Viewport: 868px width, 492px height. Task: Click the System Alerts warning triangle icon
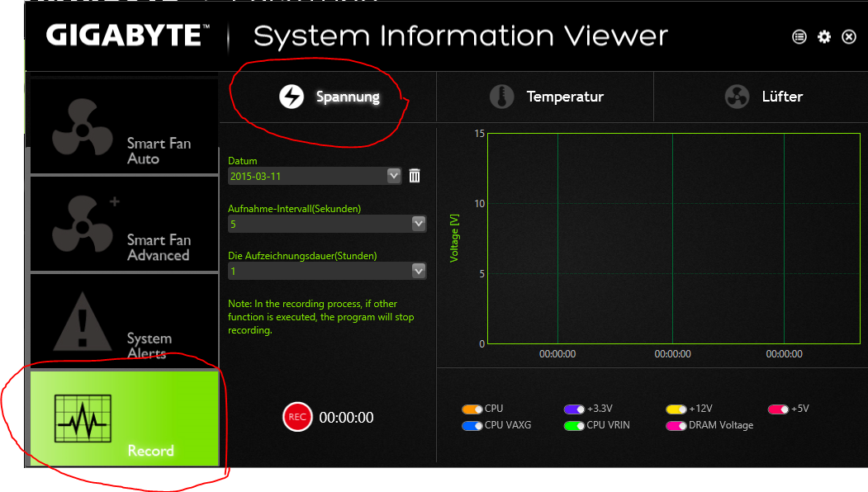pos(83,322)
